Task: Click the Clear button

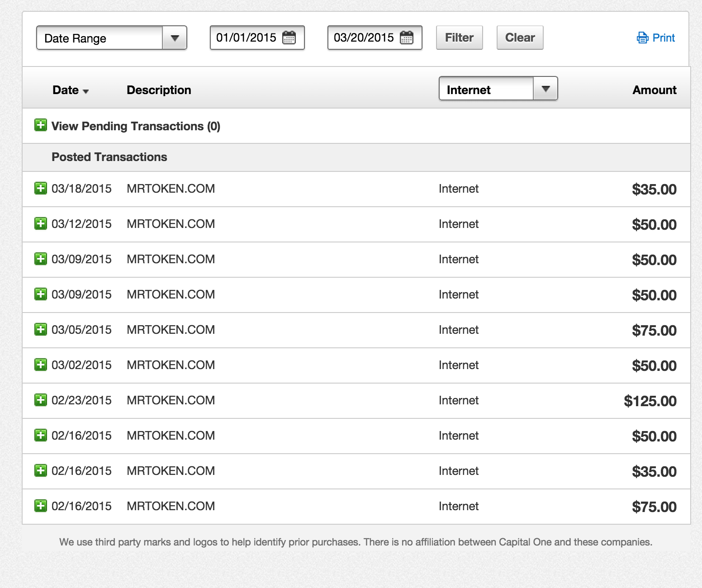Action: [520, 38]
